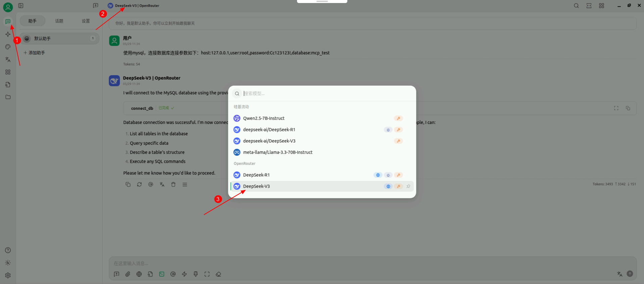Copy the DeepSeek-V3 reply message
The image size is (644, 284).
tap(128, 184)
